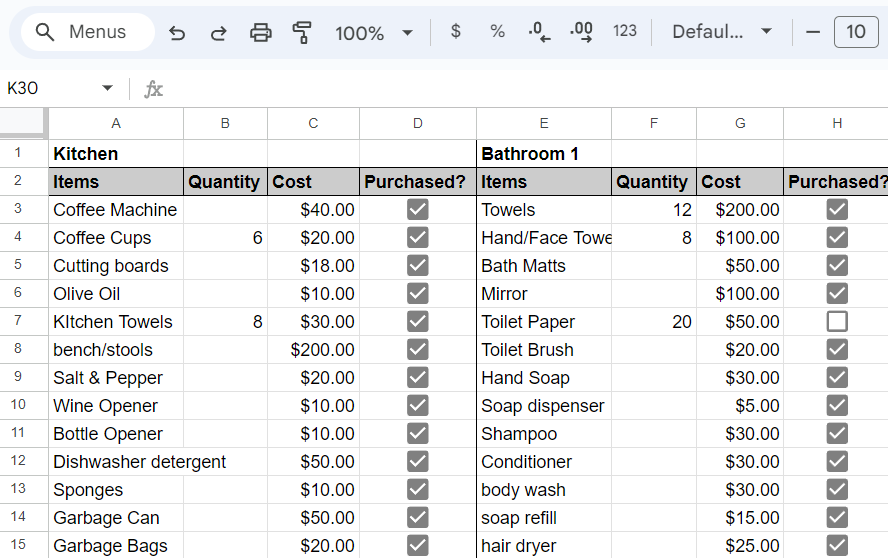The height and width of the screenshot is (558, 888).
Task: Untick Purchased checkbox for Hand Soap
Action: pos(837,377)
